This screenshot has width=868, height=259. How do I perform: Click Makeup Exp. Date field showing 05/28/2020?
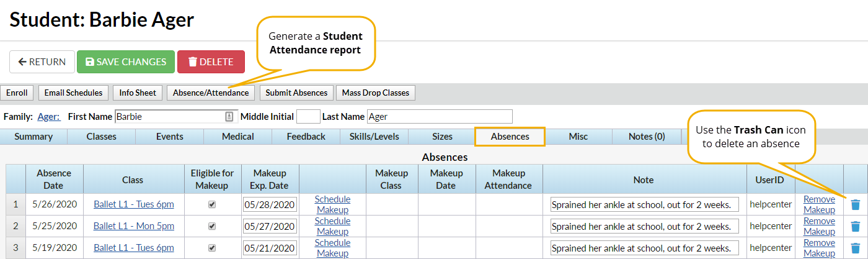coord(270,205)
